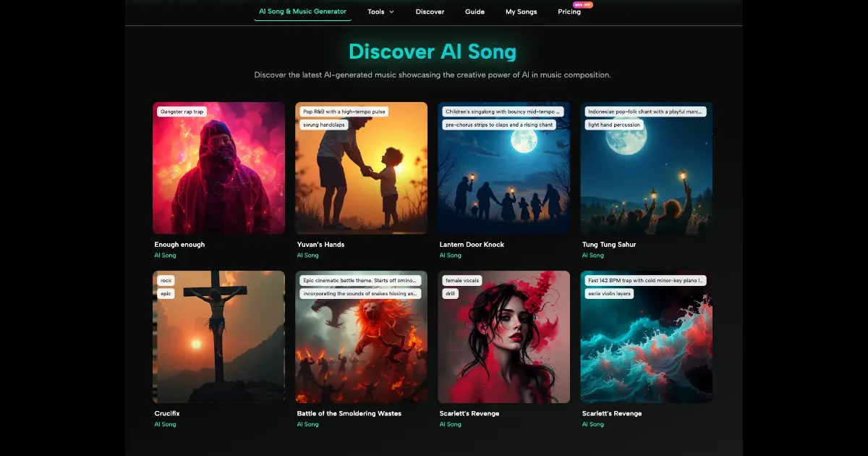Select the 'epic' tag on Crucifix

click(166, 293)
